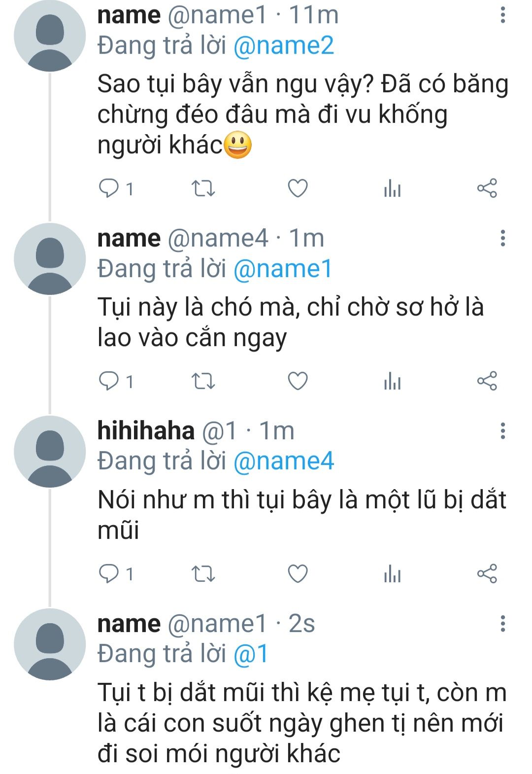532x774 pixels.
Task: View analytics of the hihihaha tweet
Action: 392,574
